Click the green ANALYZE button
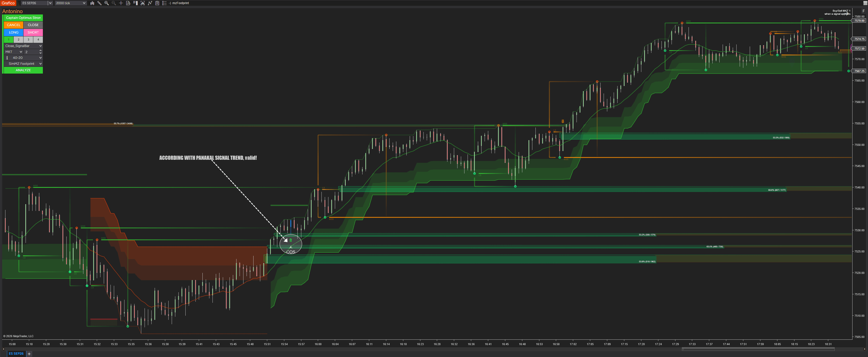868x357 pixels. (x=23, y=70)
